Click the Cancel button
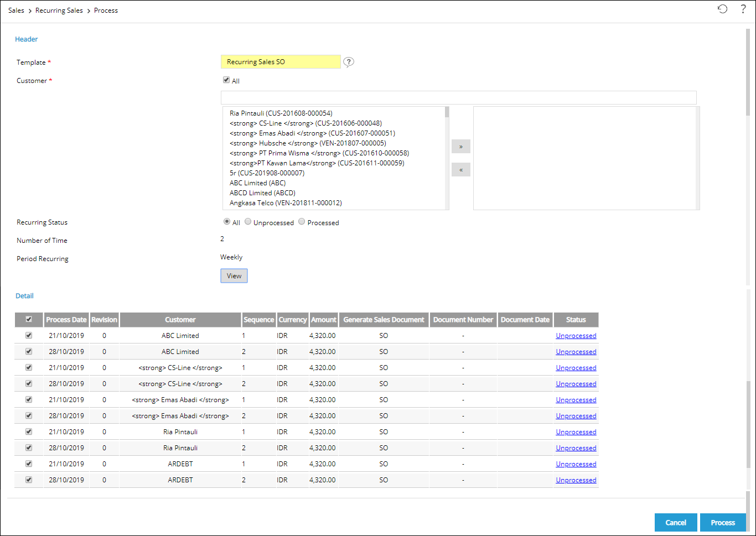This screenshot has height=536, width=756. tap(676, 523)
